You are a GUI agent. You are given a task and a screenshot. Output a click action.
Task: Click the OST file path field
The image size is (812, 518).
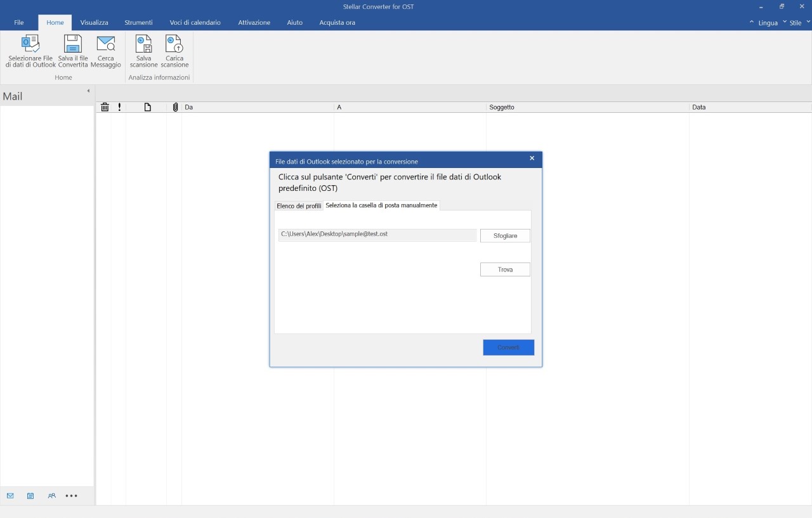tap(377, 235)
